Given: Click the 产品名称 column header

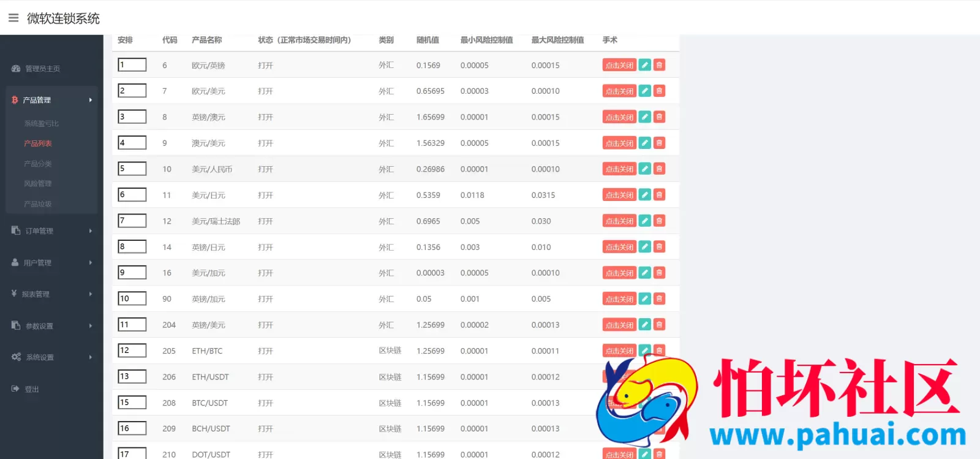Looking at the screenshot, I should (x=207, y=40).
